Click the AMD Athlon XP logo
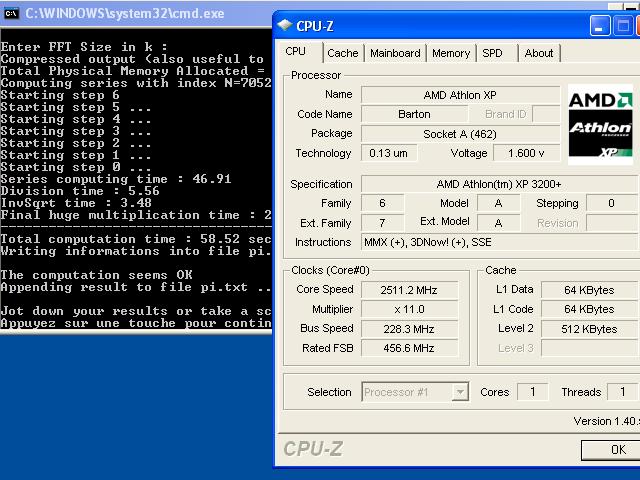 600,124
